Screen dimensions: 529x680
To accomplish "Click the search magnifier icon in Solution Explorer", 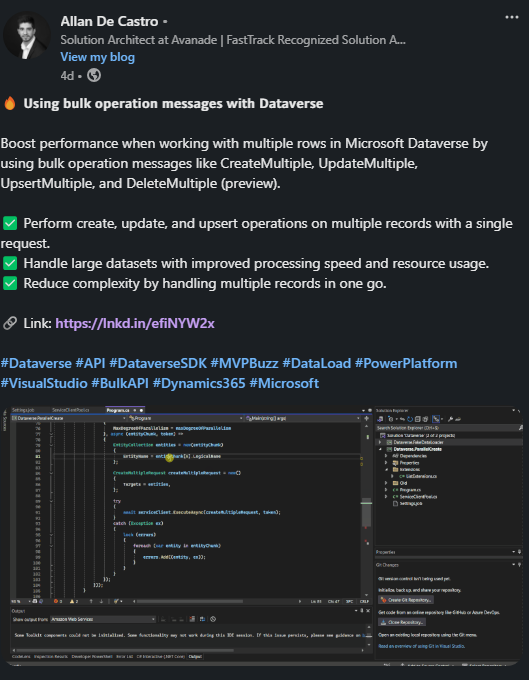I will (521, 428).
